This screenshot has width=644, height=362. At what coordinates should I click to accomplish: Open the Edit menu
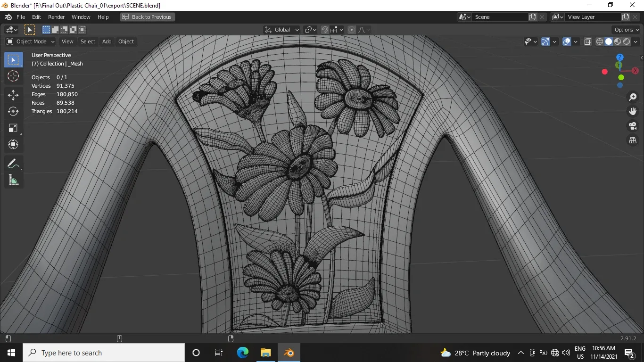click(36, 17)
